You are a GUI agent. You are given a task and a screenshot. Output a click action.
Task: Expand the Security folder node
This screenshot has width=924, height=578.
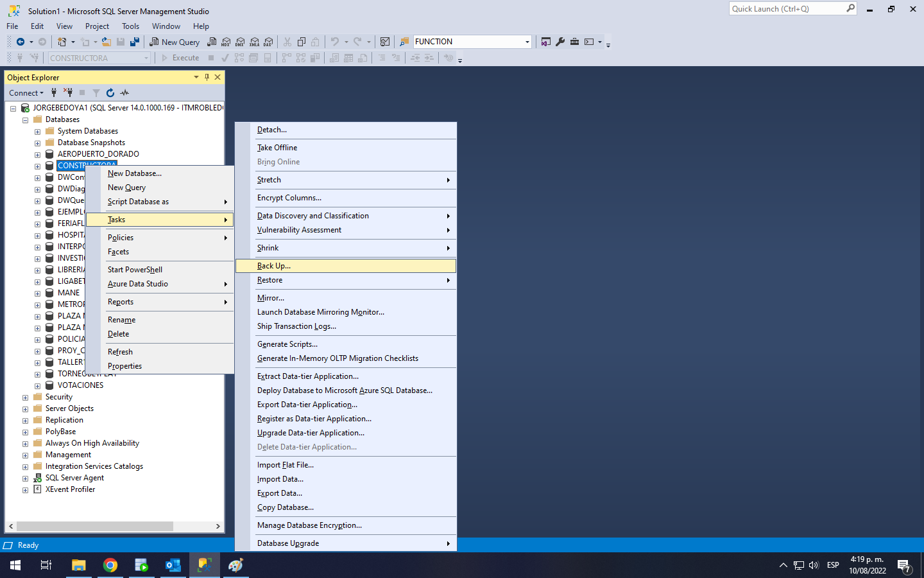[25, 398]
